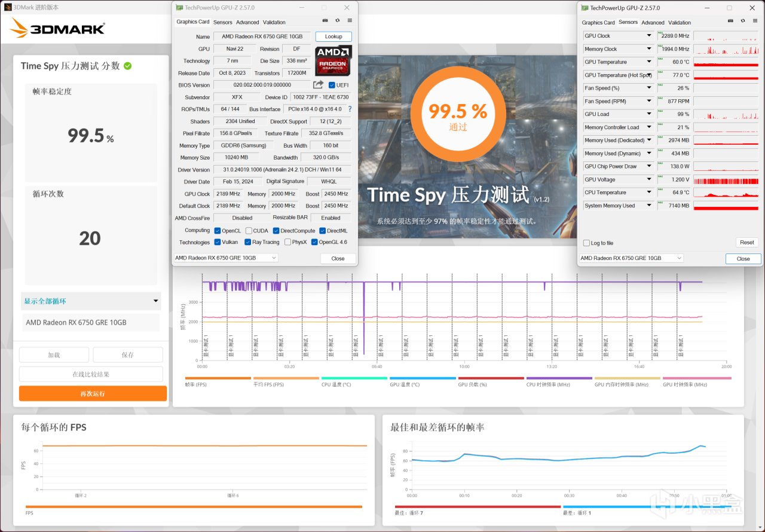Click Close button in Graphics Card GPU-Z window

click(338, 258)
